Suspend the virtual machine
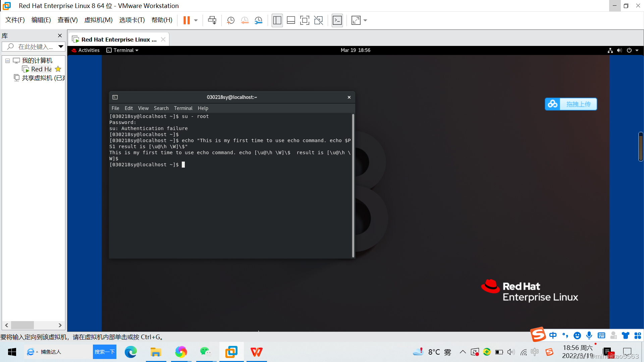644x362 pixels. tap(186, 20)
